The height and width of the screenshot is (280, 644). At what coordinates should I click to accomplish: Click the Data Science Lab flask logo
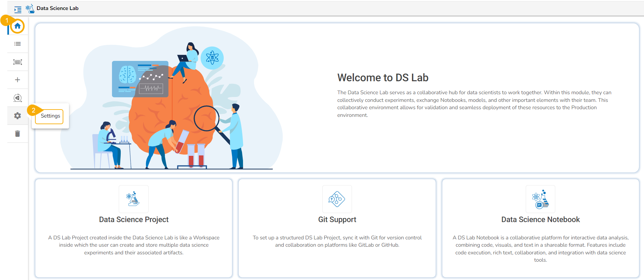30,8
